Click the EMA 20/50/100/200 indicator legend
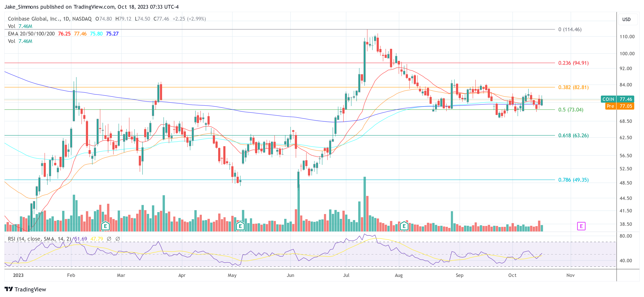This screenshot has height=297, width=644. tap(31, 34)
